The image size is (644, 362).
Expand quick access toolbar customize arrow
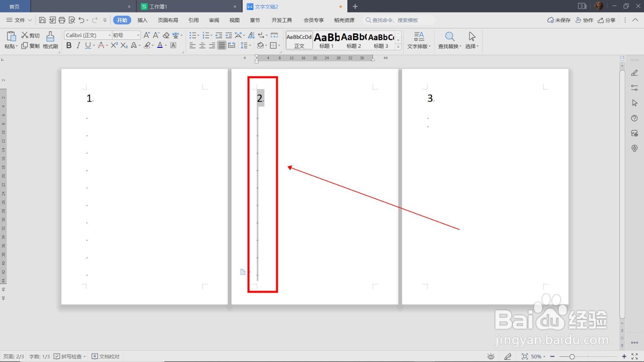pos(105,20)
